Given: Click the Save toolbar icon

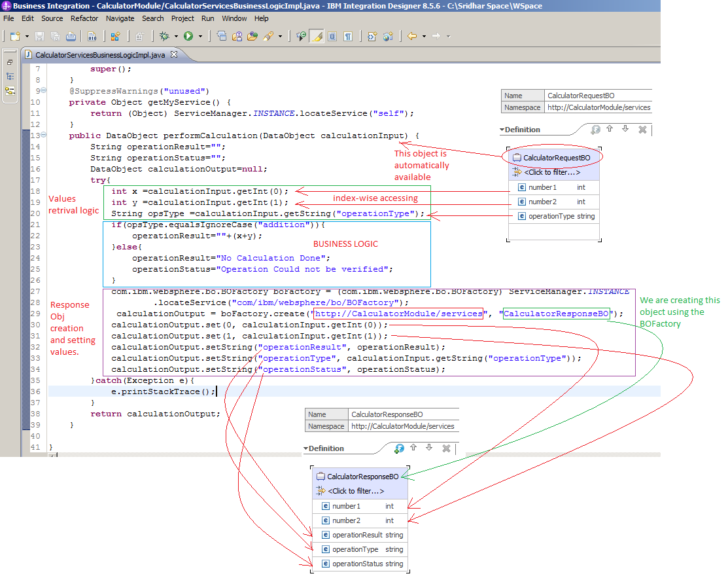Looking at the screenshot, I should click(39, 36).
